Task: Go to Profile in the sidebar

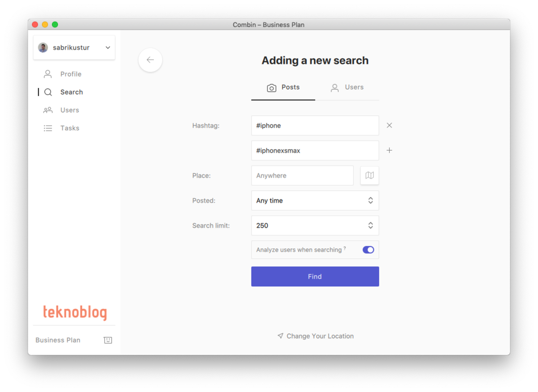Action: [x=71, y=74]
